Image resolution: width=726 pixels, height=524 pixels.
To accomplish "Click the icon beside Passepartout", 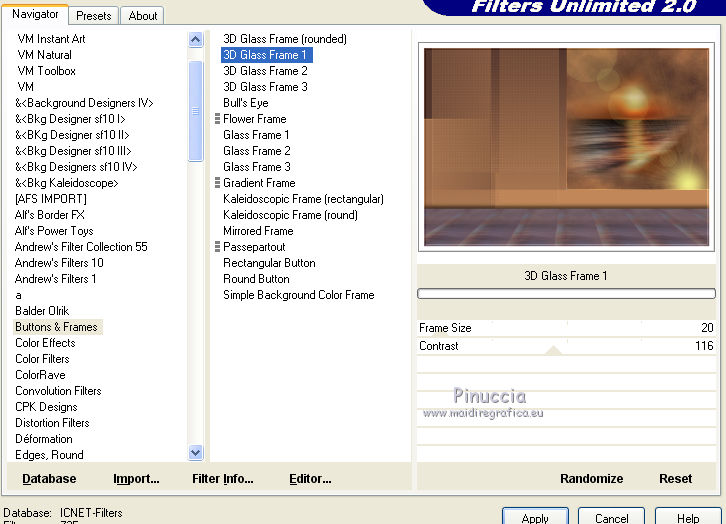I will point(217,247).
